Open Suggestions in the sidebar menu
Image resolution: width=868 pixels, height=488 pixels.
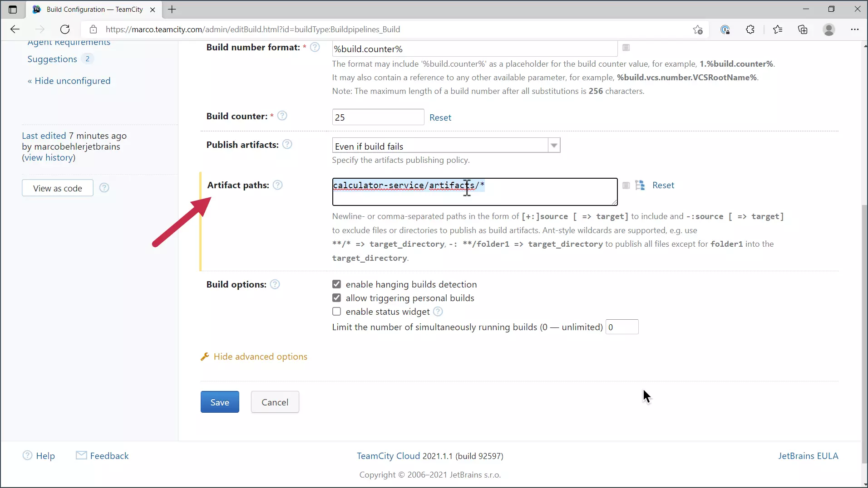(x=52, y=59)
